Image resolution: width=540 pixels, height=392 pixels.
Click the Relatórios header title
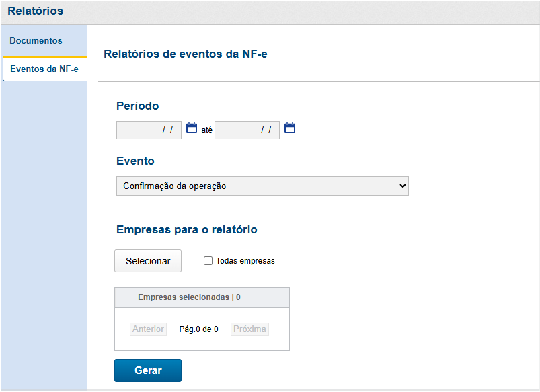35,11
